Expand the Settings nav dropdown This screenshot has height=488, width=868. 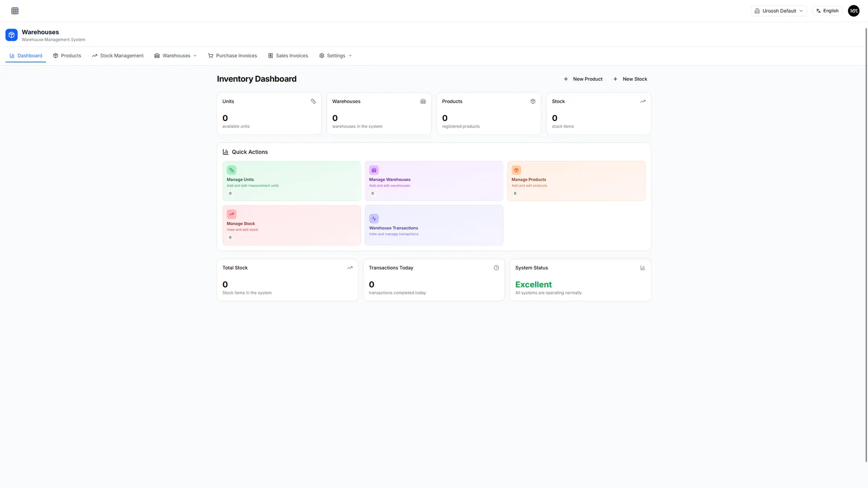coord(336,56)
